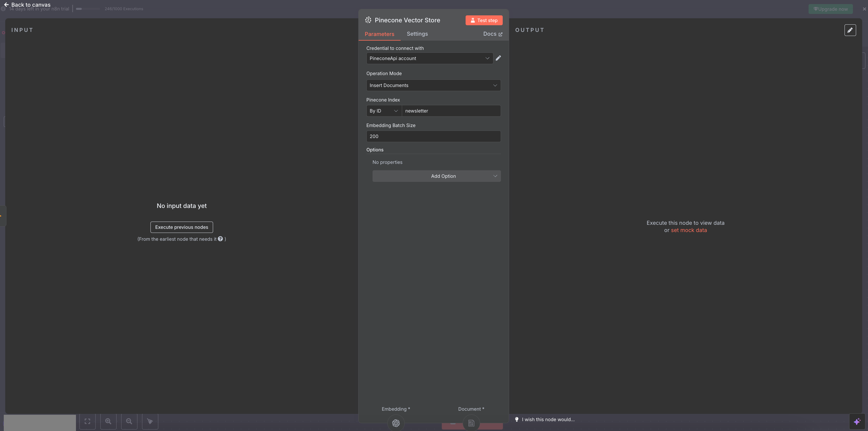
Task: Click the edit output pencil button
Action: (850, 30)
